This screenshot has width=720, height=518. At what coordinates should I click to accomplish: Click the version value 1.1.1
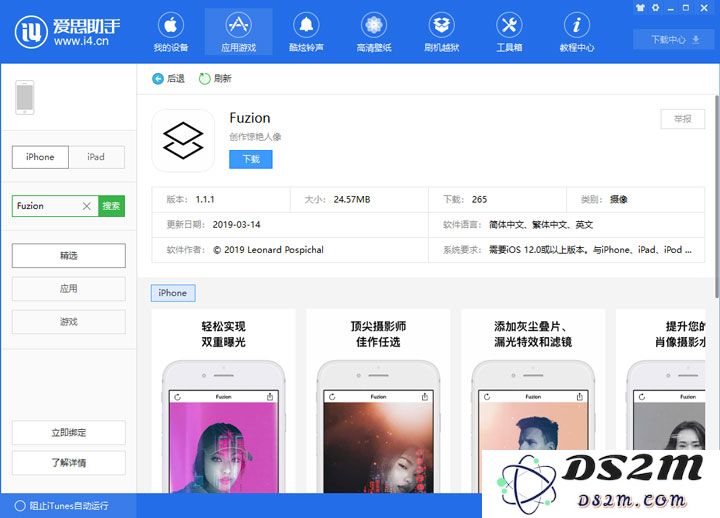[205, 200]
